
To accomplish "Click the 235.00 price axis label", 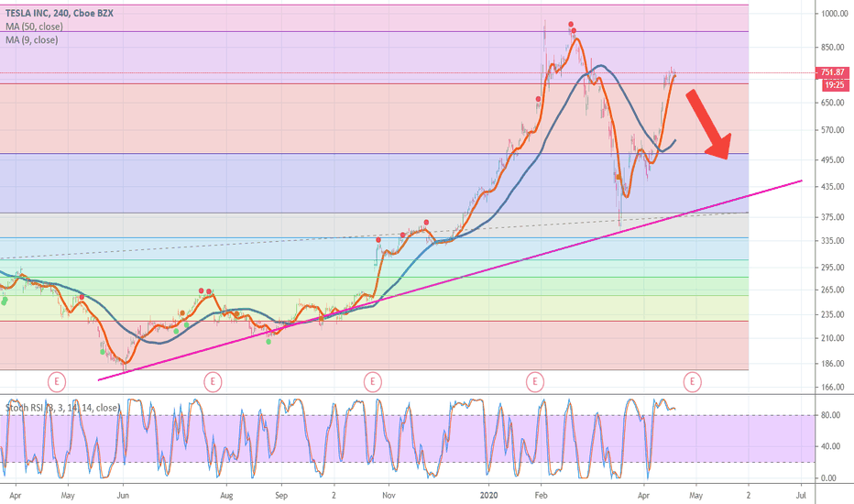I will point(833,315).
